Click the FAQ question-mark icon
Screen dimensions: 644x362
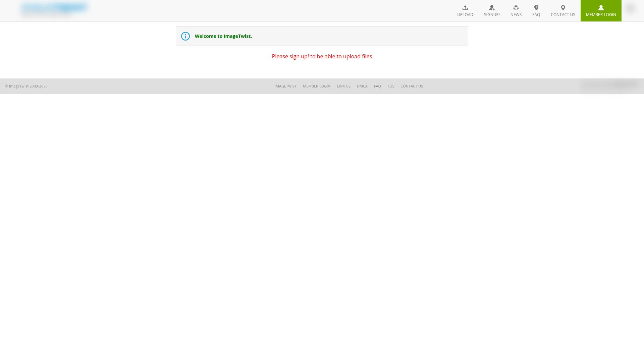pos(536,7)
